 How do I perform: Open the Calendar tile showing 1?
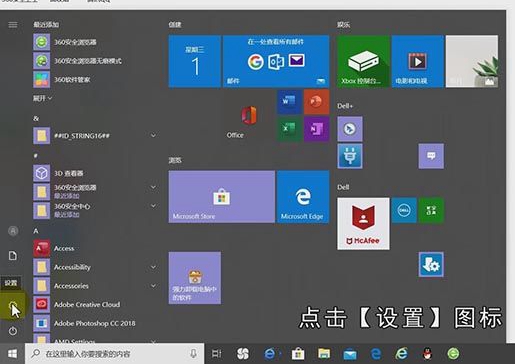[195, 61]
